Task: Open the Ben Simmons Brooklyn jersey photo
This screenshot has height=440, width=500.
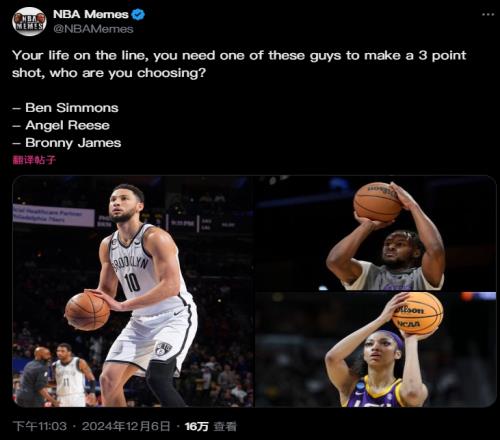Action: coord(133,291)
